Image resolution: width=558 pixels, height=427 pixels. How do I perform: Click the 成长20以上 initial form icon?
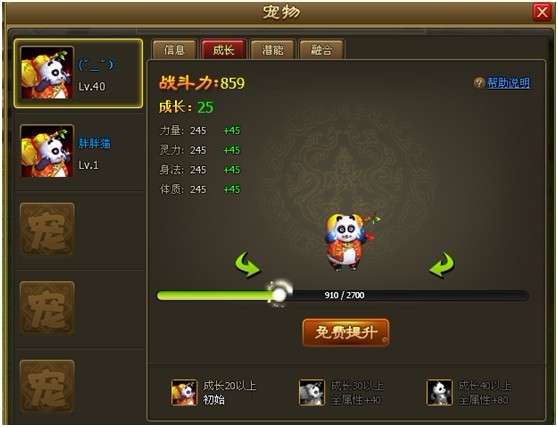tap(184, 392)
